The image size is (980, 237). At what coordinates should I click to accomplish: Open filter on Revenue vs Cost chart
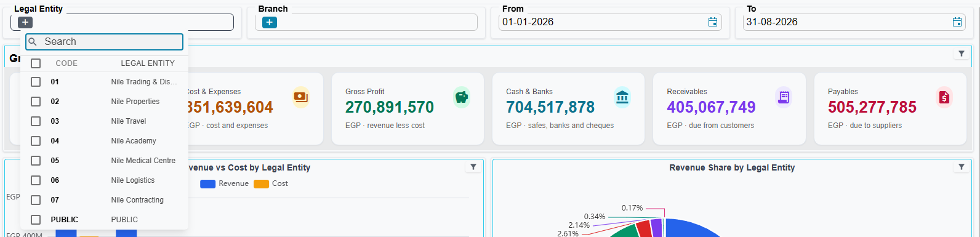(x=473, y=167)
